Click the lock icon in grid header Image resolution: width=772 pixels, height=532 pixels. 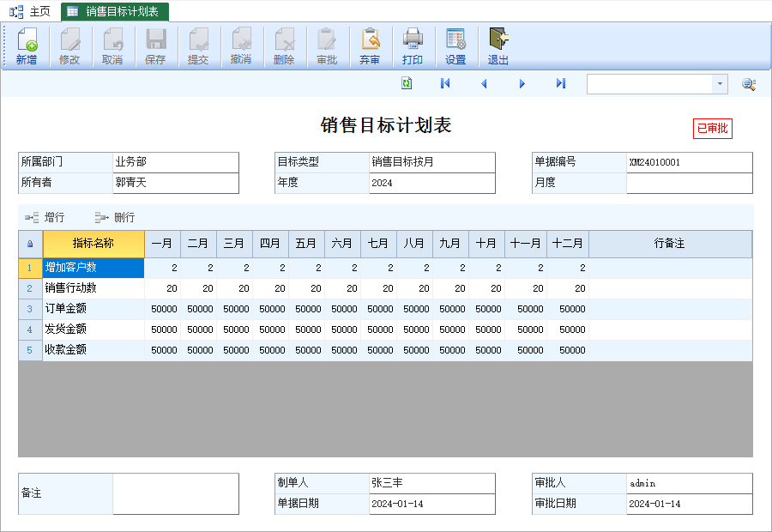click(x=30, y=244)
